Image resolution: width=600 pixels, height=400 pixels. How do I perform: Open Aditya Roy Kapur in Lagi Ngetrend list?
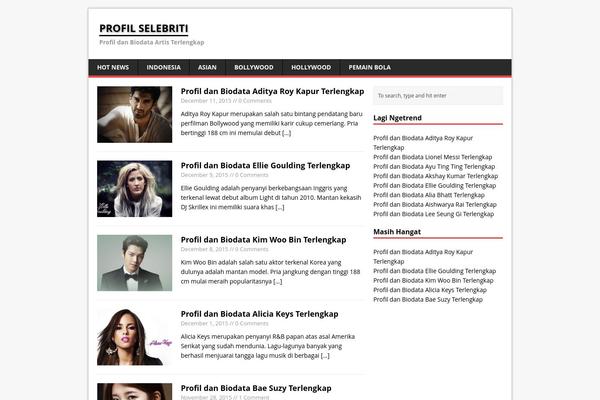(x=423, y=142)
